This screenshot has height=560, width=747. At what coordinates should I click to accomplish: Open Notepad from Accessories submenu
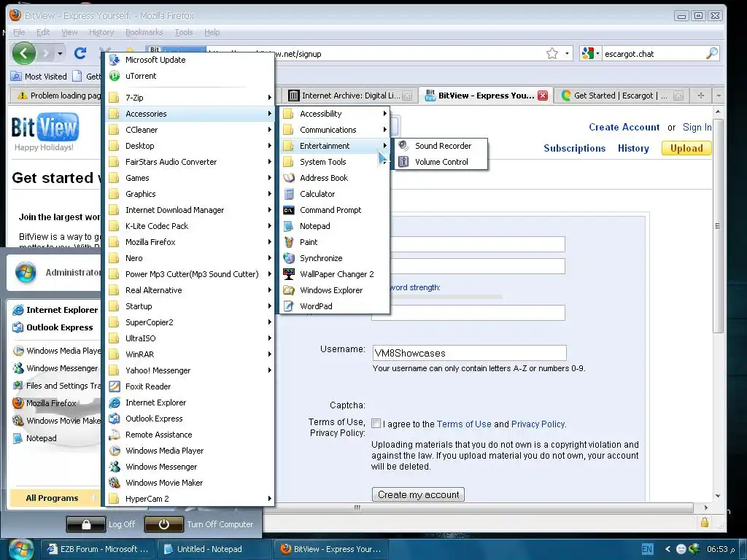click(x=334, y=226)
